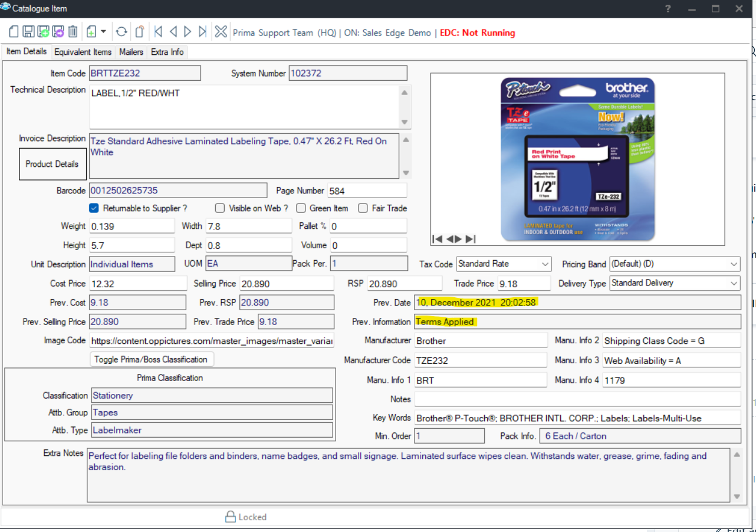
Task: Open the Tax Code dropdown
Action: point(504,264)
